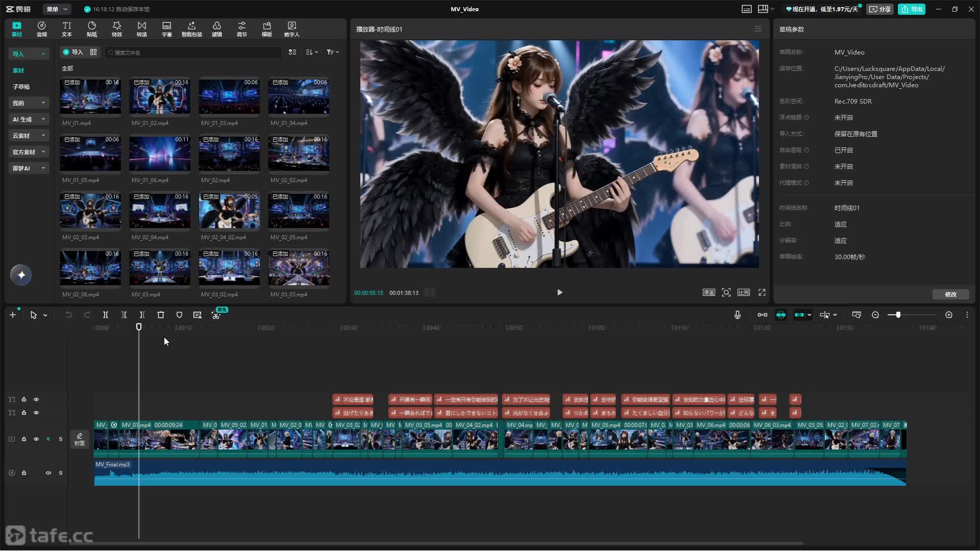Click the AI assistant sparkle button
This screenshot has width=980, height=551.
pos(21,275)
